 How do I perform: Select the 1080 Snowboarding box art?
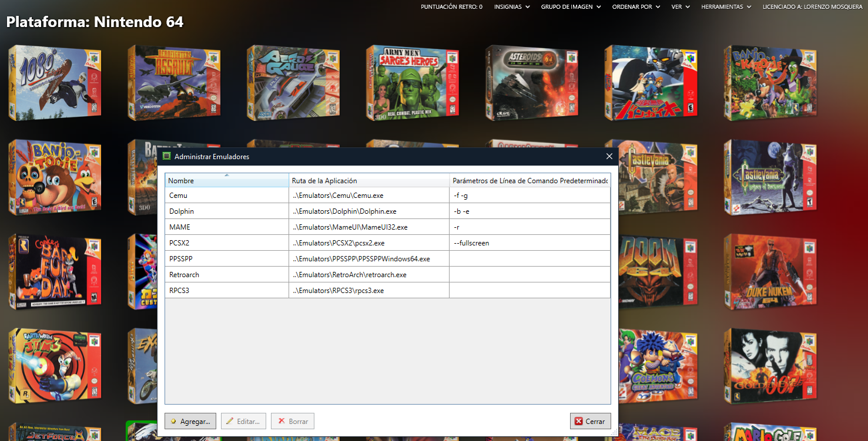[55, 83]
